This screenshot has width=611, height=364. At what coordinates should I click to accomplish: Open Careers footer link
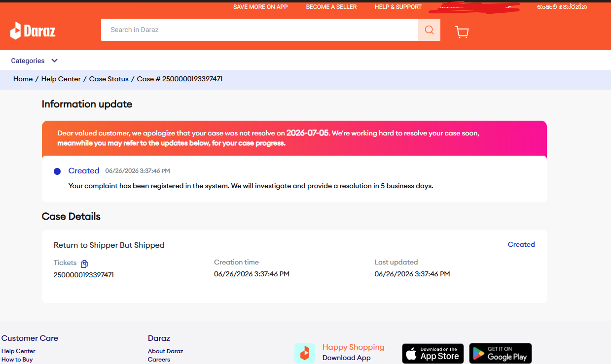click(159, 360)
